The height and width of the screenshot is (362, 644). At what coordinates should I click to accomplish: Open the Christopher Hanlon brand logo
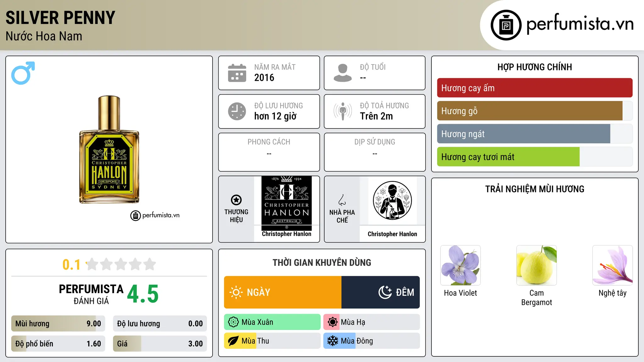click(x=286, y=203)
